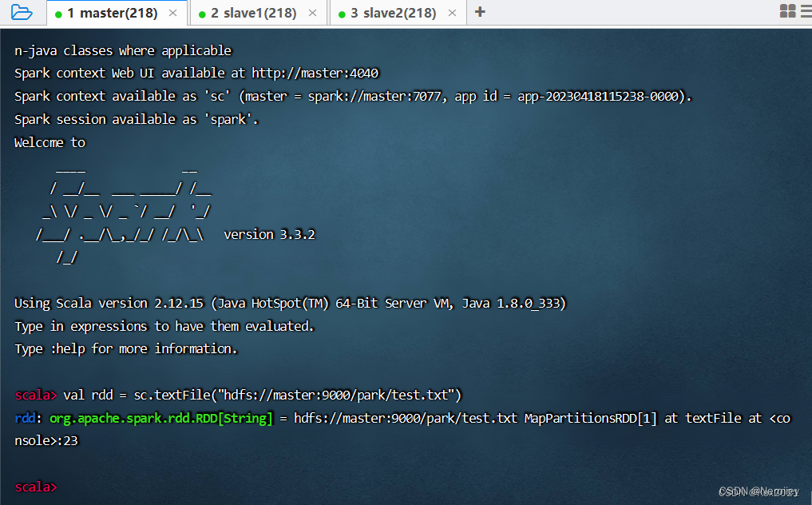Click the 'n-java classes where applicable' line
The width and height of the screenshot is (812, 505).
(123, 51)
